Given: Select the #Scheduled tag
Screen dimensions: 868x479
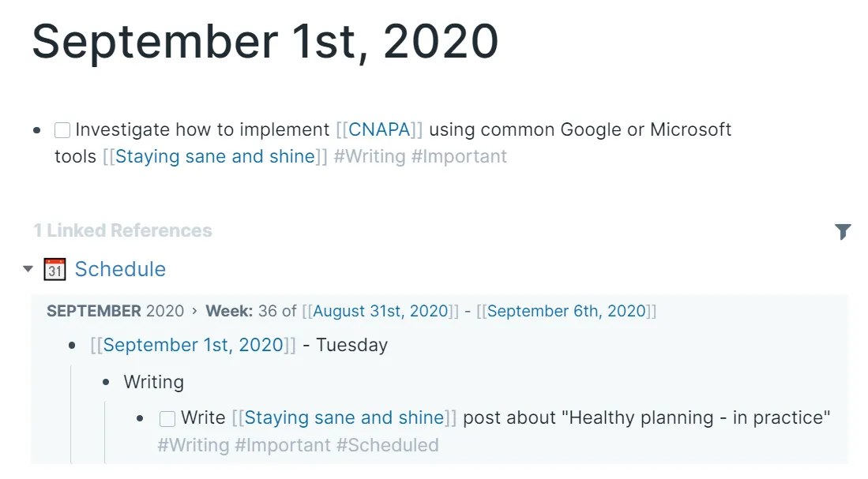Looking at the screenshot, I should tap(387, 445).
